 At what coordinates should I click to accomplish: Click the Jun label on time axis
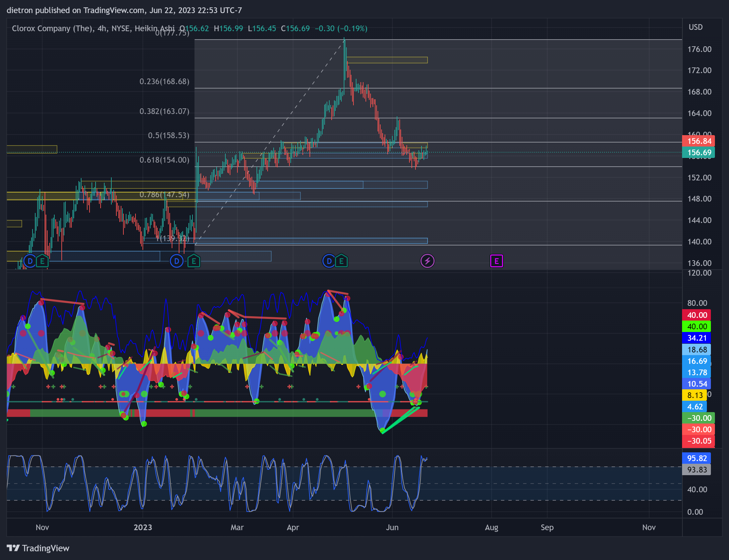pos(392,527)
